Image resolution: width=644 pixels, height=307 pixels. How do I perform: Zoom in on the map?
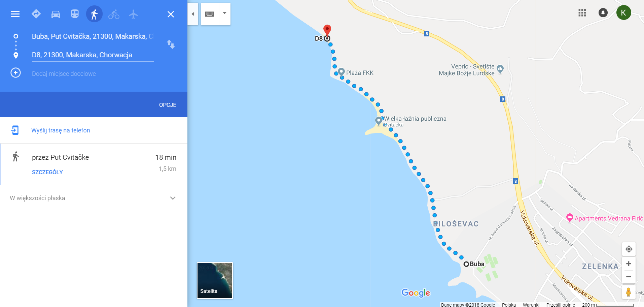point(629,264)
